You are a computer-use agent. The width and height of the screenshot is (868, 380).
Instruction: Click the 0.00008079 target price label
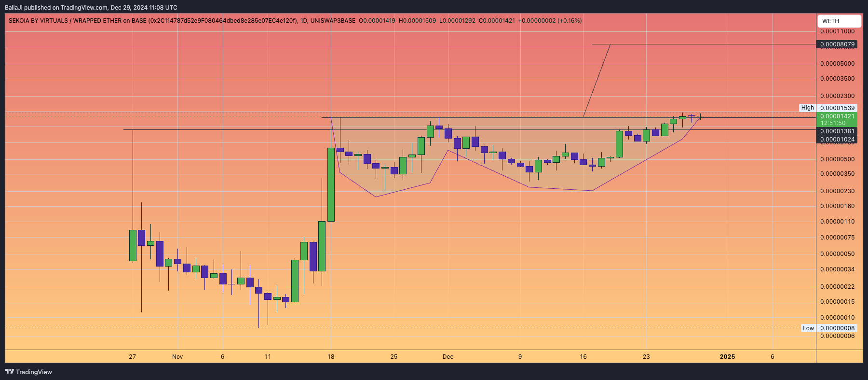(x=838, y=44)
